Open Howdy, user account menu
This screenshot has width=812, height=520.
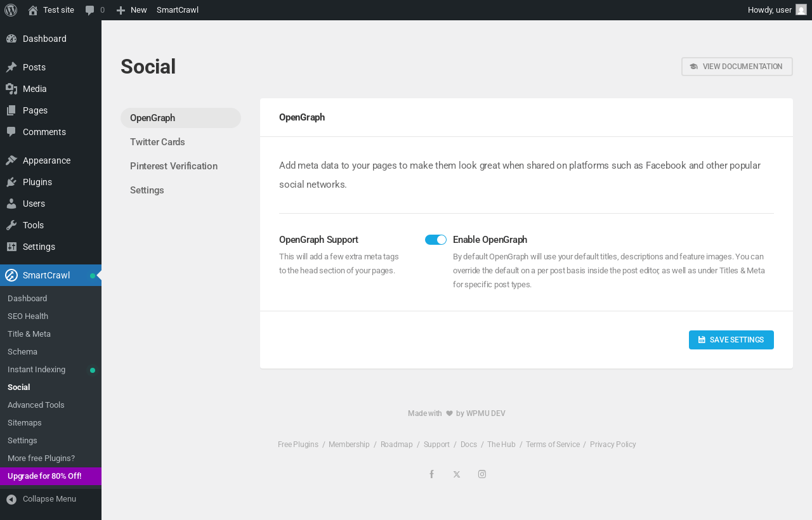pyautogui.click(x=777, y=10)
